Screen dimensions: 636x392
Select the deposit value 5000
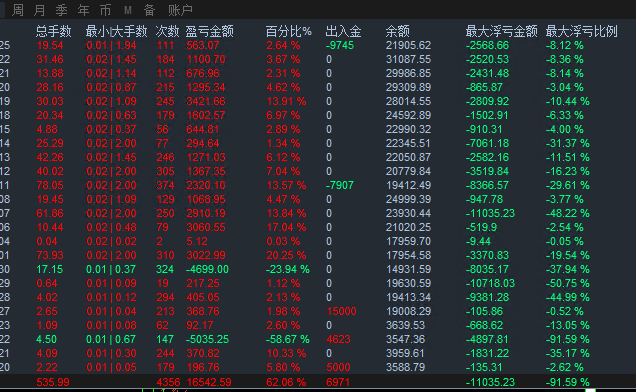pos(338,367)
